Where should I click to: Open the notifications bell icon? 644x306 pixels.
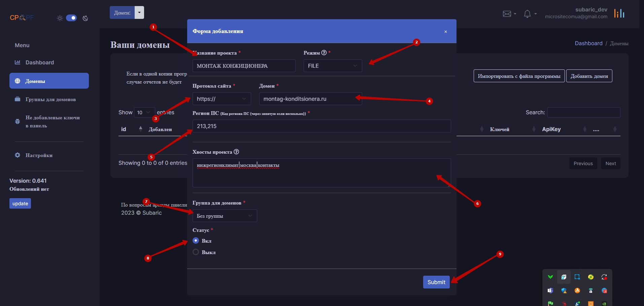click(x=527, y=14)
